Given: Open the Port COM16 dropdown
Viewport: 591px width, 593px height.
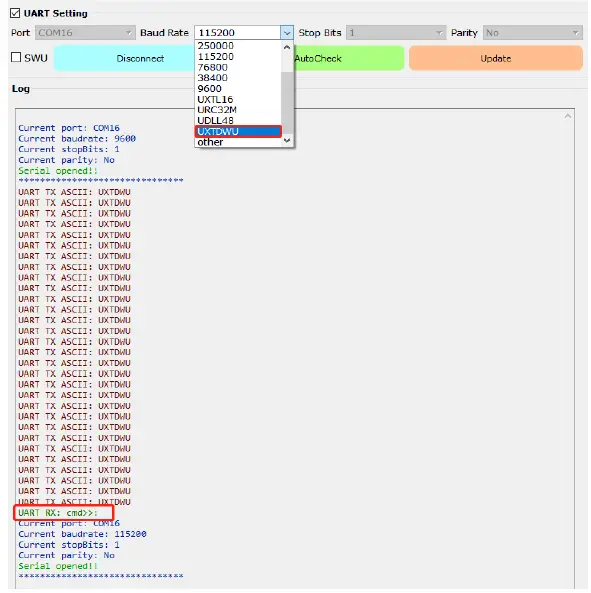Looking at the screenshot, I should click(85, 33).
